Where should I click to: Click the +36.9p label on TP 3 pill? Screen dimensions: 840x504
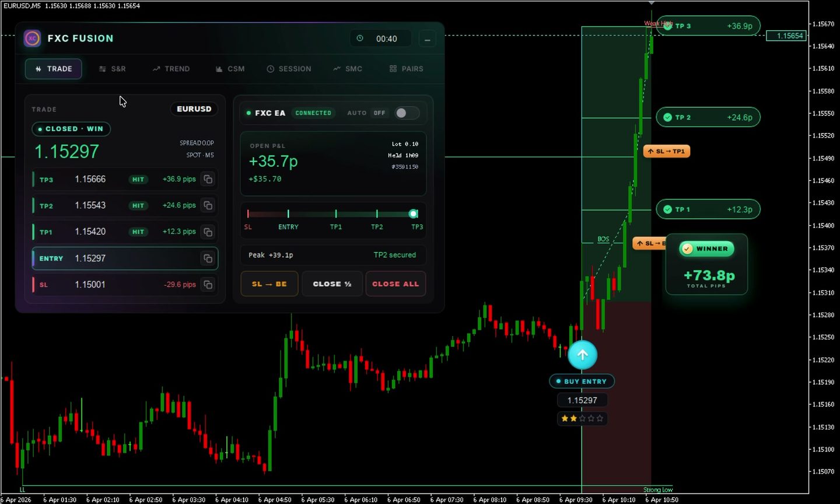point(740,26)
